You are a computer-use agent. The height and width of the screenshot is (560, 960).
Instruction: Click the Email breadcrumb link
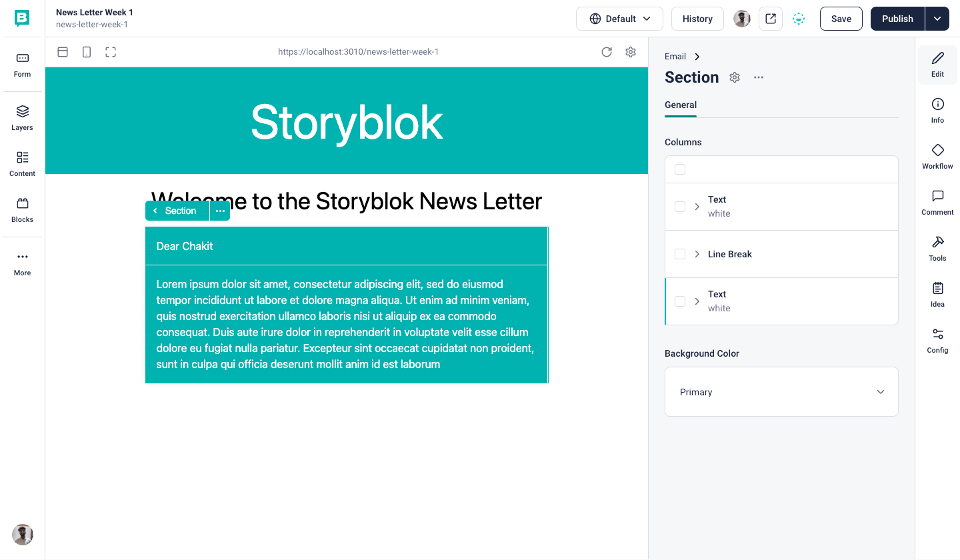[x=675, y=57]
